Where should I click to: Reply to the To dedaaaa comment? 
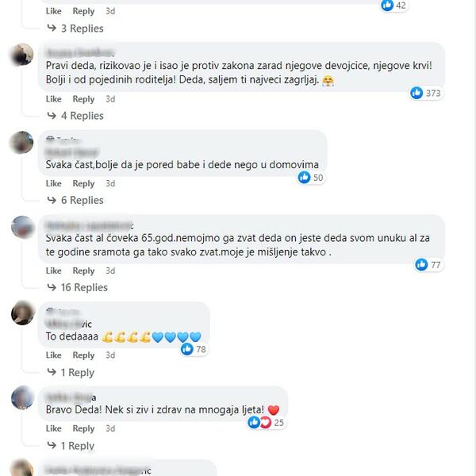(x=83, y=355)
